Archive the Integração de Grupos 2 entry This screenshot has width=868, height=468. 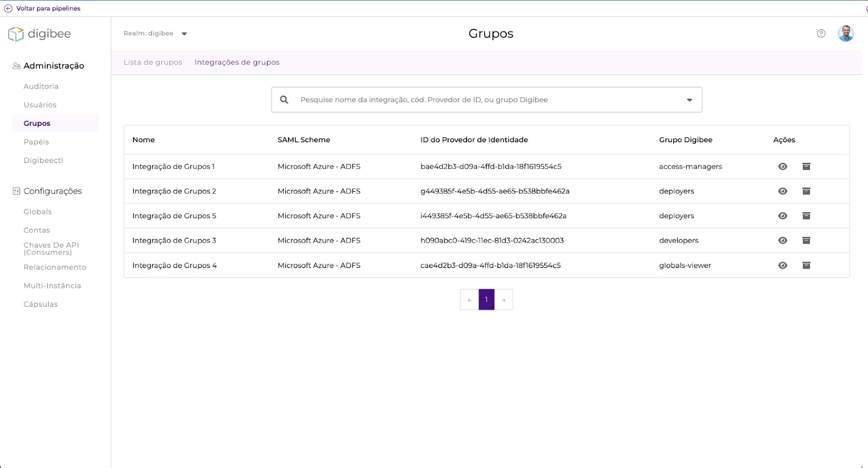[x=806, y=191]
